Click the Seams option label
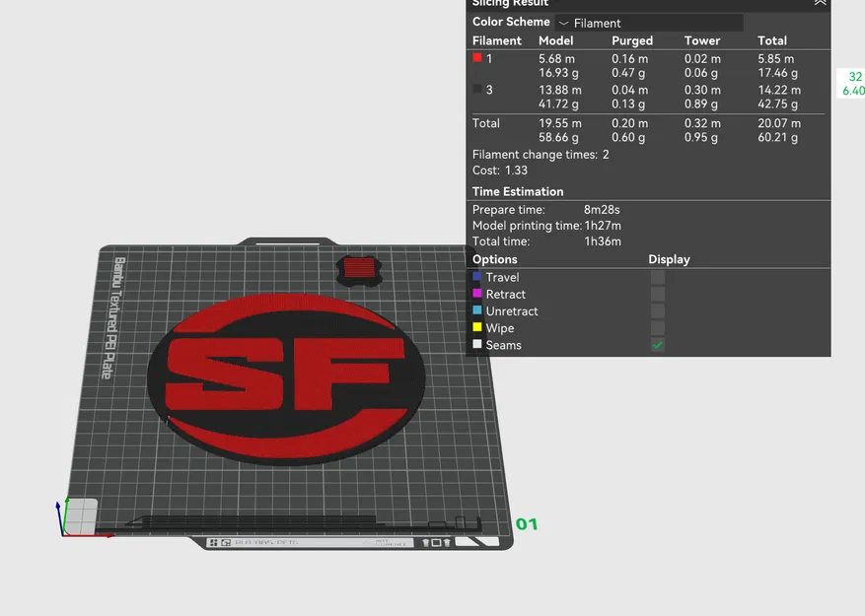 (503, 345)
